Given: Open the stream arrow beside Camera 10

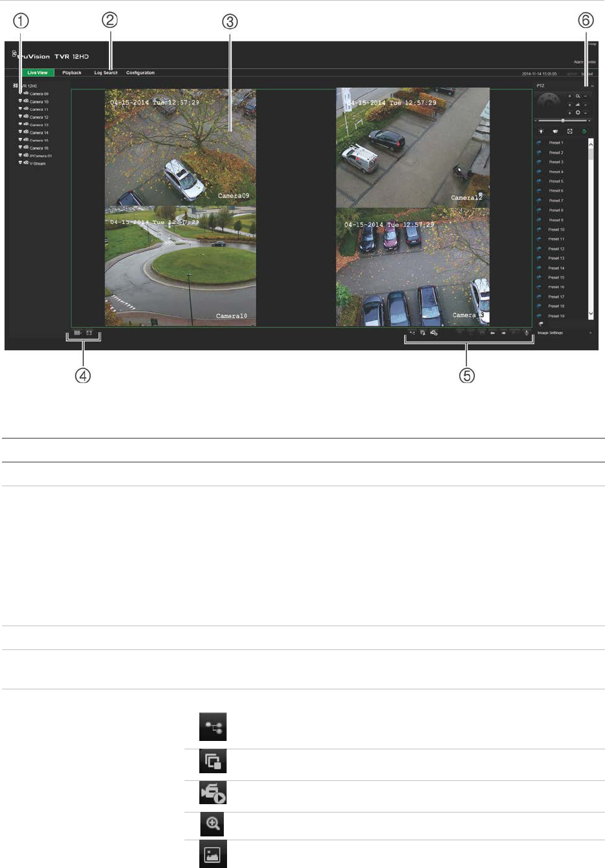Looking at the screenshot, I should pyautogui.click(x=20, y=101).
